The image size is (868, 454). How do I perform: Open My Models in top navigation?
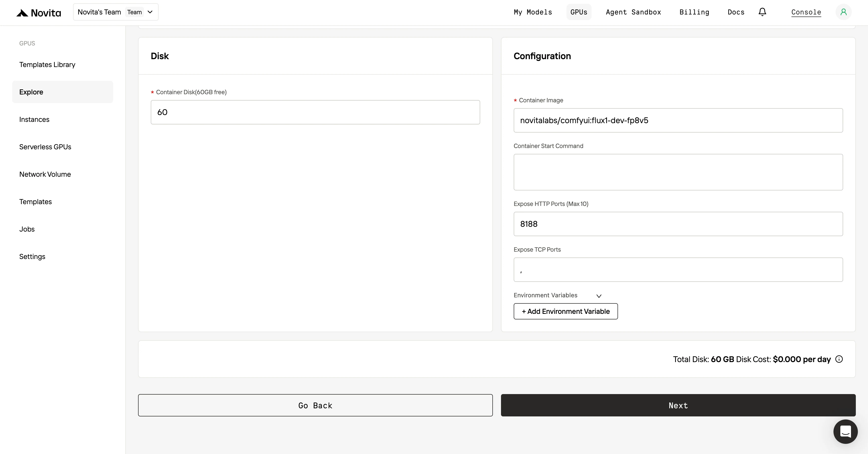coord(533,12)
